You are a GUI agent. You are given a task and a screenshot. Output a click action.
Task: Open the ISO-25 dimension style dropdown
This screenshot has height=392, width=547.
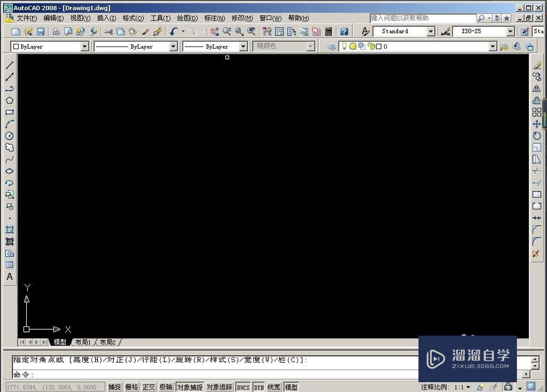(511, 31)
